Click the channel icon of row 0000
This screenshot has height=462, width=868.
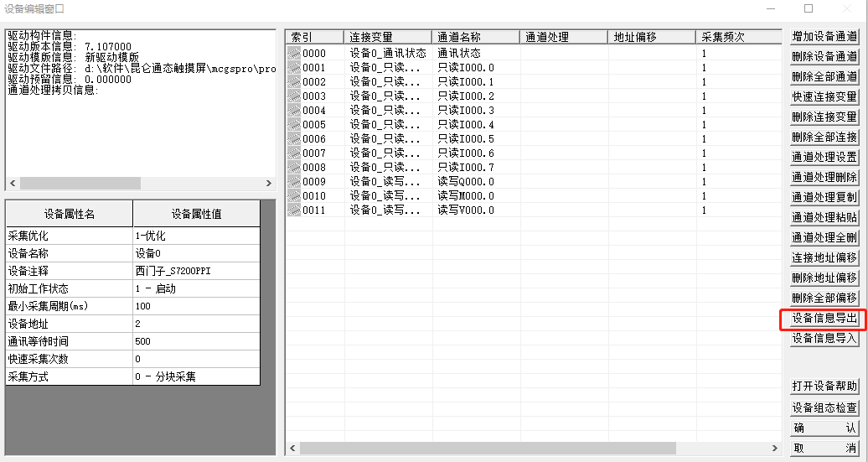[294, 53]
